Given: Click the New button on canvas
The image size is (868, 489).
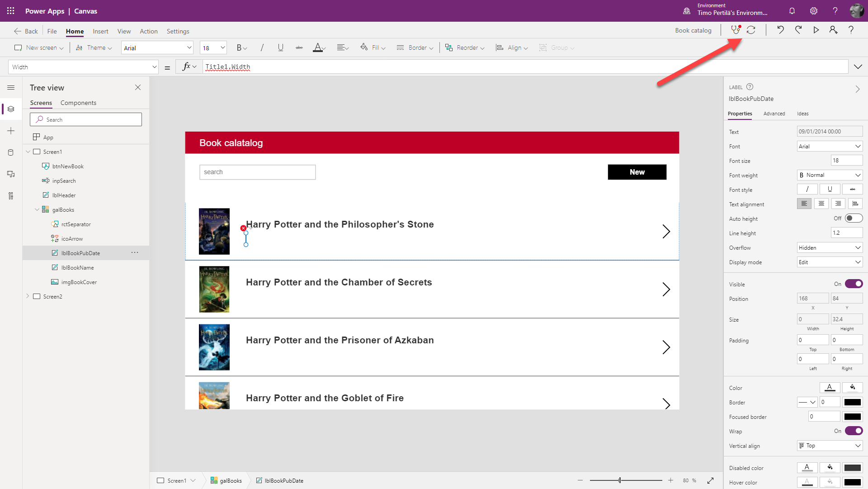Looking at the screenshot, I should (x=637, y=172).
